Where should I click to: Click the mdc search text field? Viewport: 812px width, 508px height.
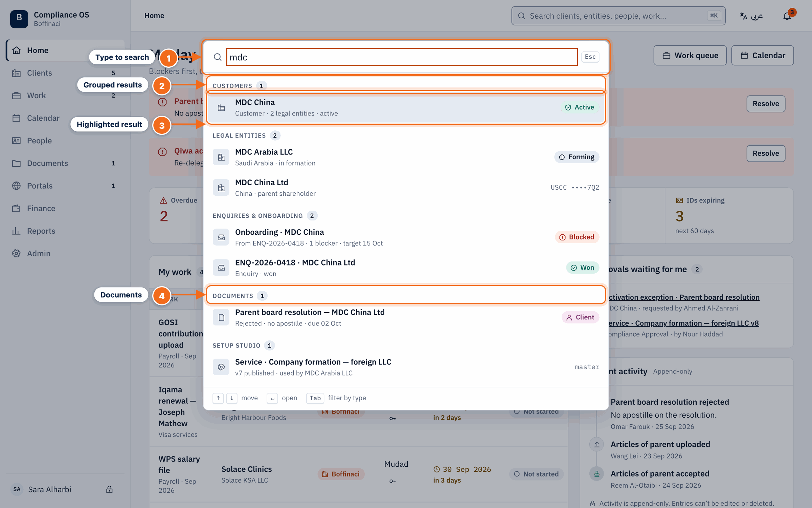click(x=402, y=57)
